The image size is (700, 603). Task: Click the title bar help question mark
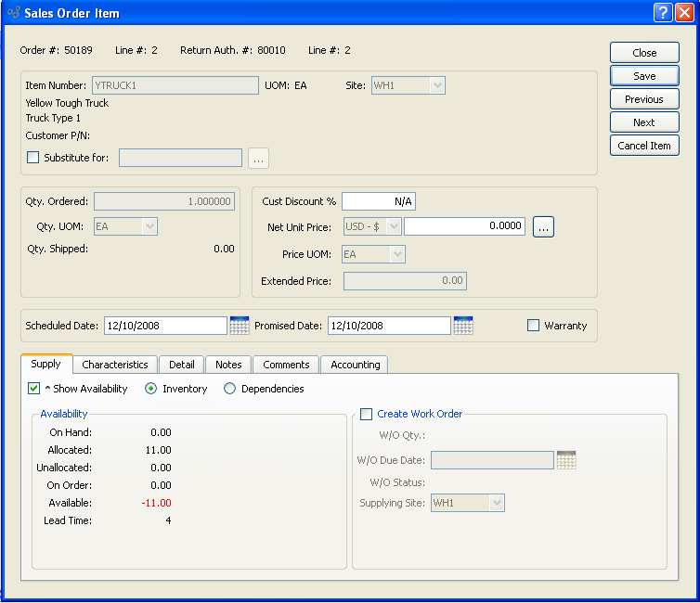pyautogui.click(x=662, y=13)
